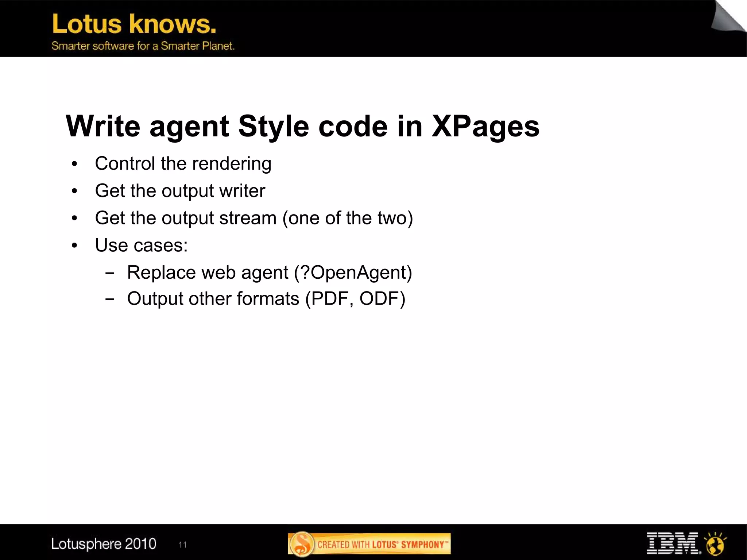Click the bullet 'Control the rendering'
Viewport: 747px width, 560px height.
pos(183,163)
